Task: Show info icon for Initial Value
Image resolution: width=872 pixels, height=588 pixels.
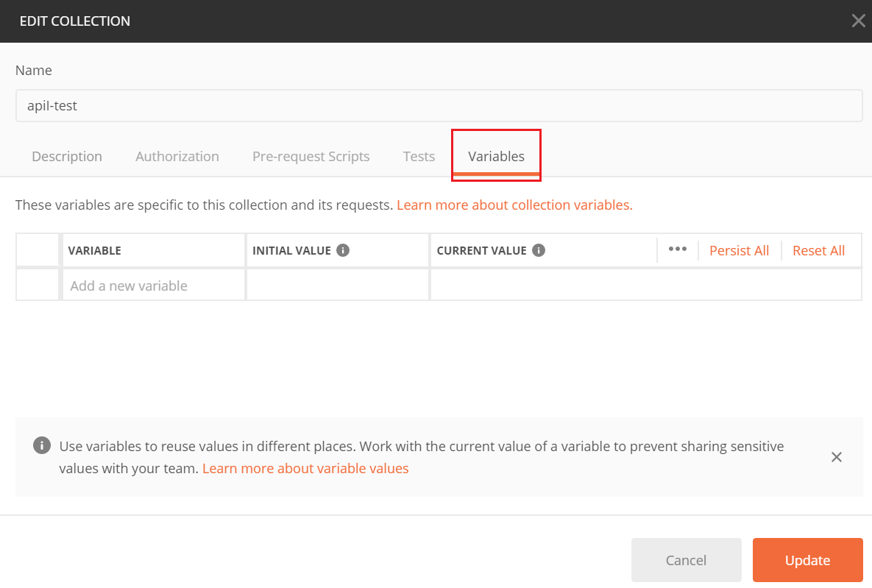Action: pos(343,250)
